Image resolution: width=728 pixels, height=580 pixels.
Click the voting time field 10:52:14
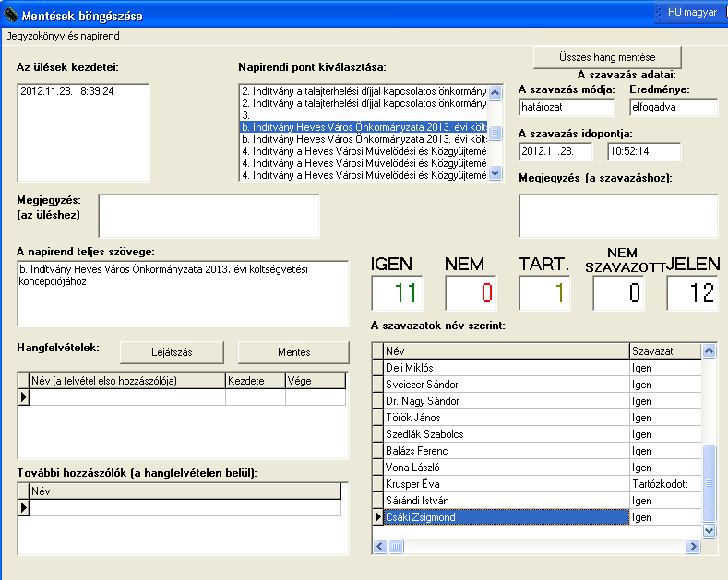(x=644, y=151)
